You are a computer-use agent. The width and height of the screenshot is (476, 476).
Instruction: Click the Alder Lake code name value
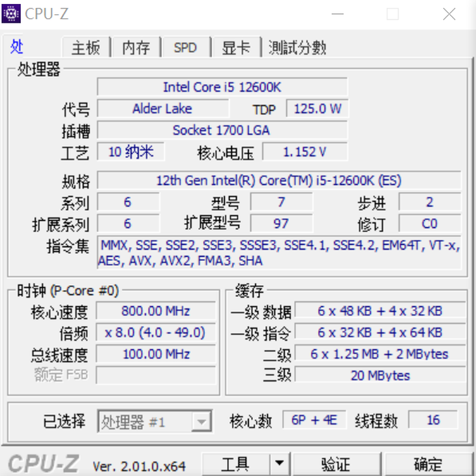coord(163,109)
